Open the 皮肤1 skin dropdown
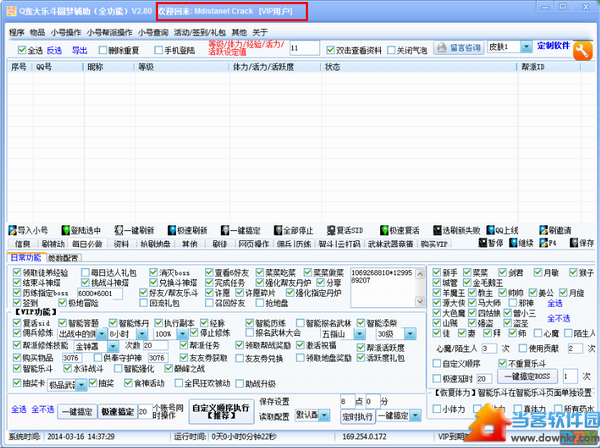The width and height of the screenshot is (600, 448). [527, 47]
